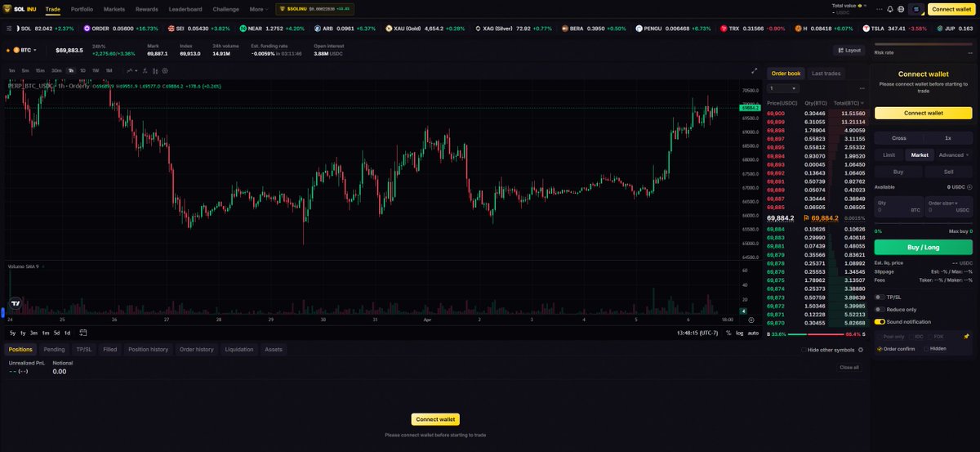
Task: Expand the More menu in top nav
Action: [259, 9]
